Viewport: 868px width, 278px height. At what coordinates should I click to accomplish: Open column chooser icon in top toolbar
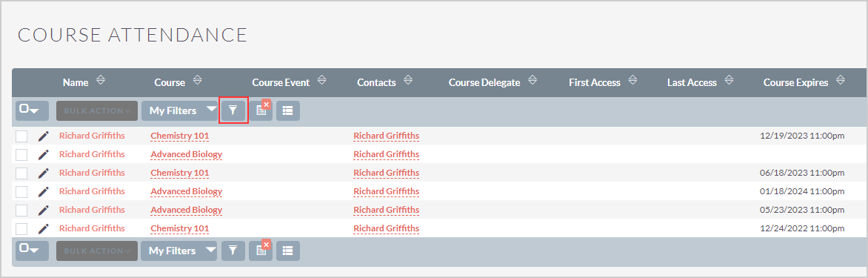click(287, 110)
